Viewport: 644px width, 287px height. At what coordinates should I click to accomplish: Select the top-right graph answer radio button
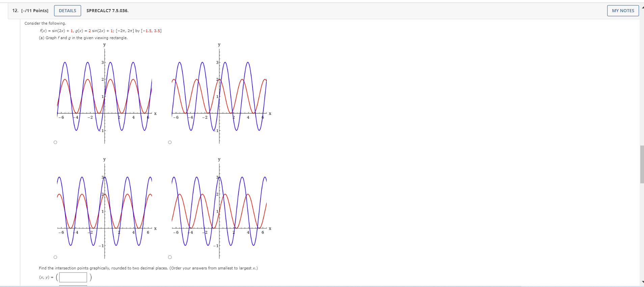click(x=170, y=142)
